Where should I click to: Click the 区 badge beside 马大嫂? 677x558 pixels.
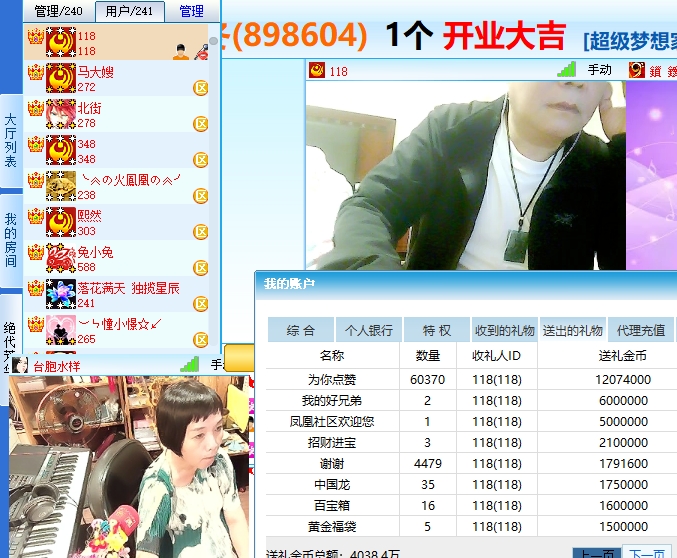point(200,88)
